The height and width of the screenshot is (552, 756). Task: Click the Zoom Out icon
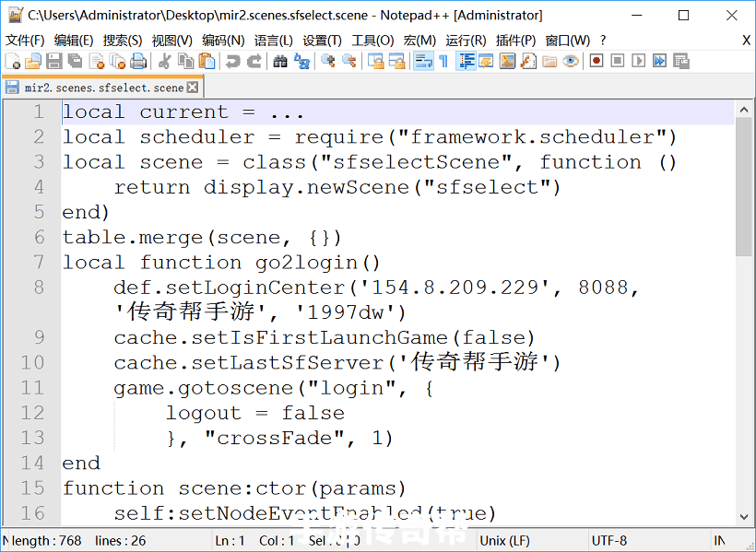click(x=348, y=62)
